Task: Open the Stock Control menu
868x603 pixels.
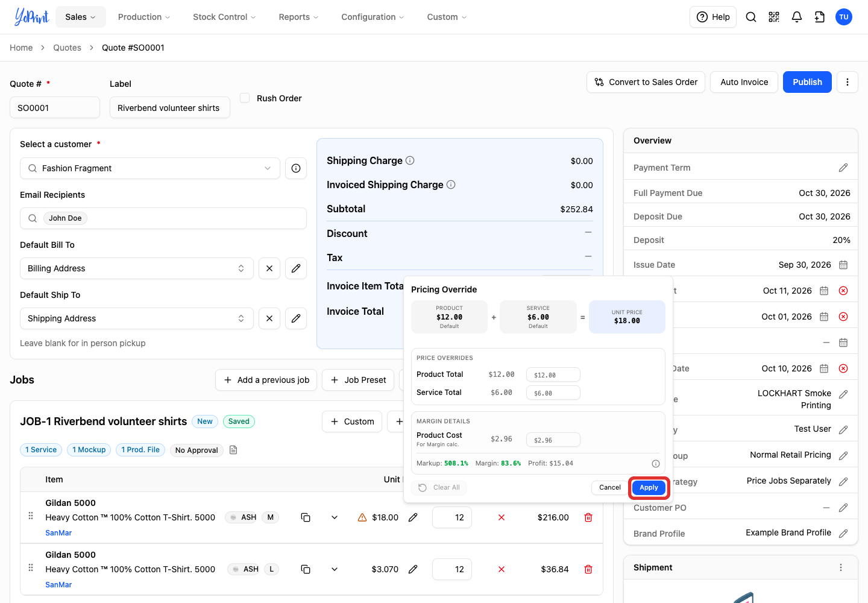Action: tap(224, 17)
